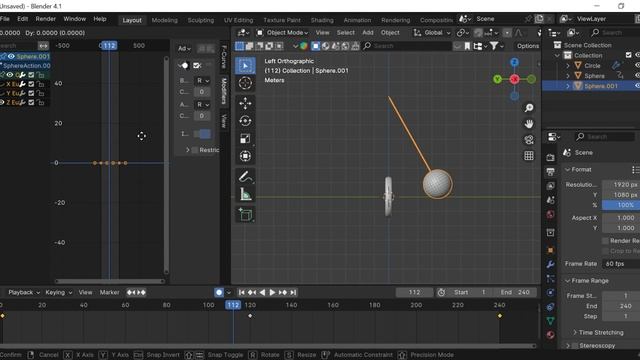Adjust the Influence slider in modifier panel
Image resolution: width=640 pixels, height=360 pixels.
[202, 134]
